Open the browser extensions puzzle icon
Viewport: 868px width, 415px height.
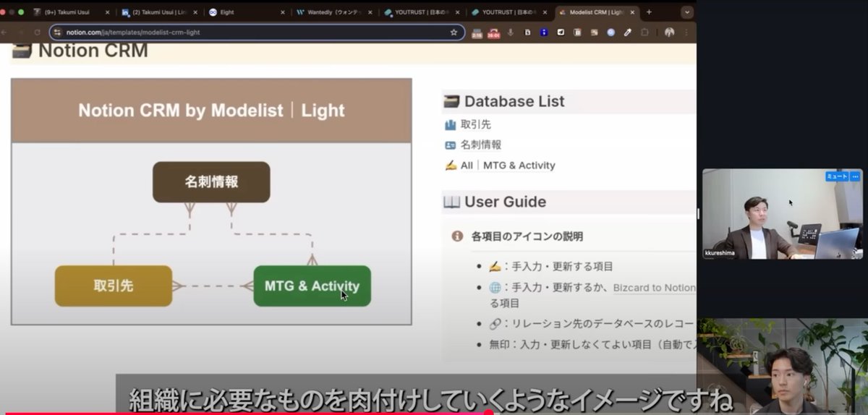(x=644, y=33)
